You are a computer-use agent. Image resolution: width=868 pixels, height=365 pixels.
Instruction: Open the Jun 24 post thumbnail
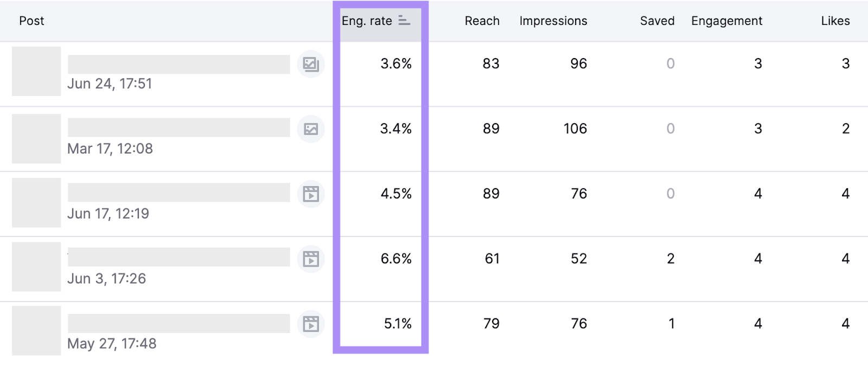[x=36, y=71]
